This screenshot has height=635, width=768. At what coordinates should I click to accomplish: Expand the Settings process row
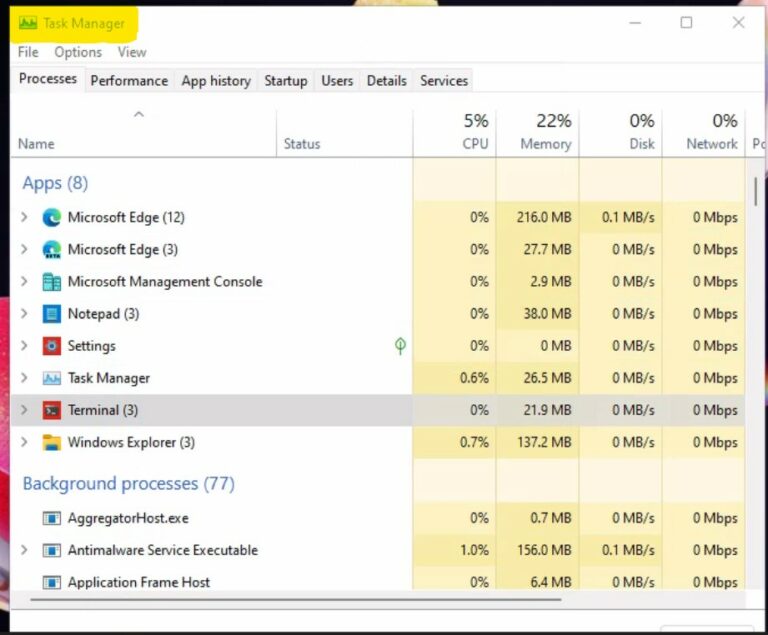[24, 345]
